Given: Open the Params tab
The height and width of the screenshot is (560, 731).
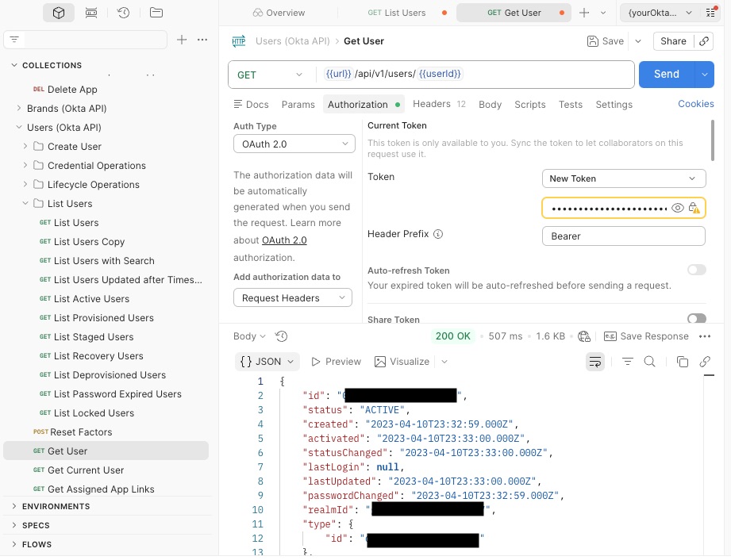Looking at the screenshot, I should tap(298, 105).
